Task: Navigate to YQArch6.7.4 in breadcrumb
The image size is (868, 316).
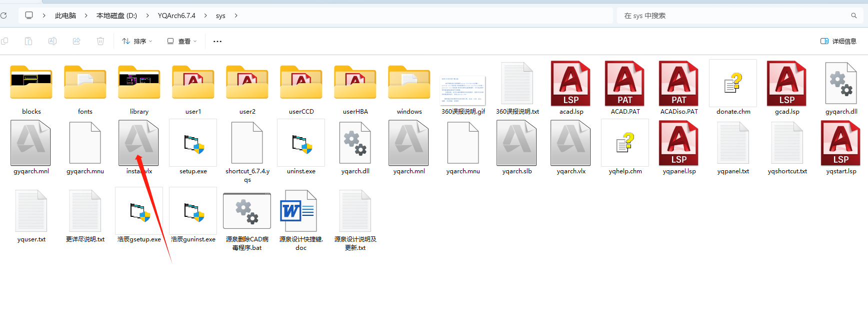Action: 176,16
